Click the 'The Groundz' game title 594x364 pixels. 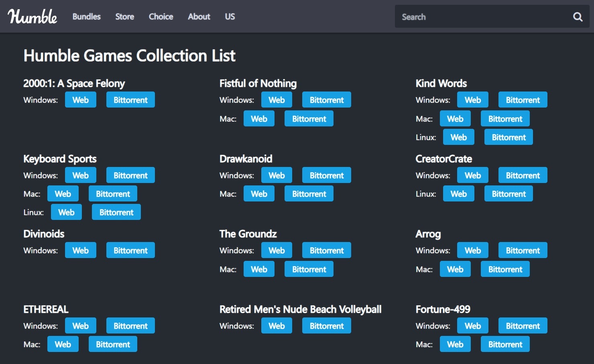(x=248, y=234)
